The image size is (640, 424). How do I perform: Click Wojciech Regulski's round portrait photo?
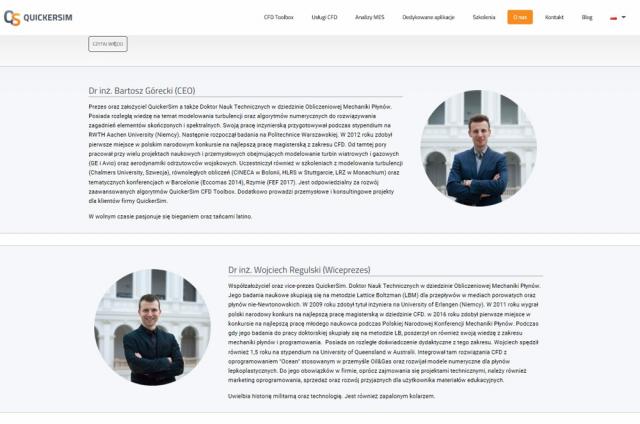pyautogui.click(x=152, y=327)
